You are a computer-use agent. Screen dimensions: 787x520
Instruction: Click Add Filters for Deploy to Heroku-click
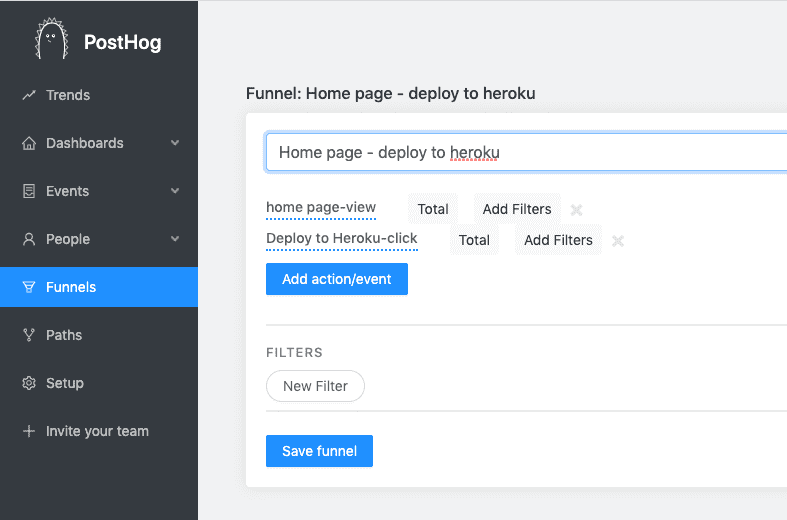[558, 240]
